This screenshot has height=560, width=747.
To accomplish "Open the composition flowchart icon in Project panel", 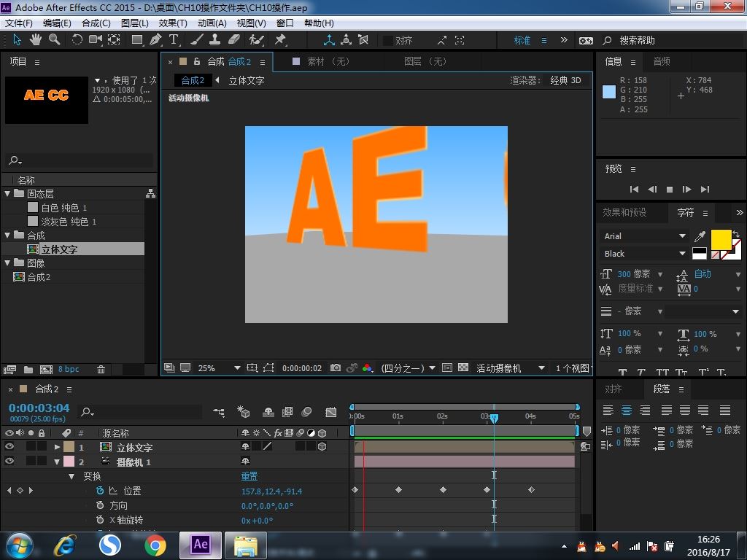I will 150,193.
